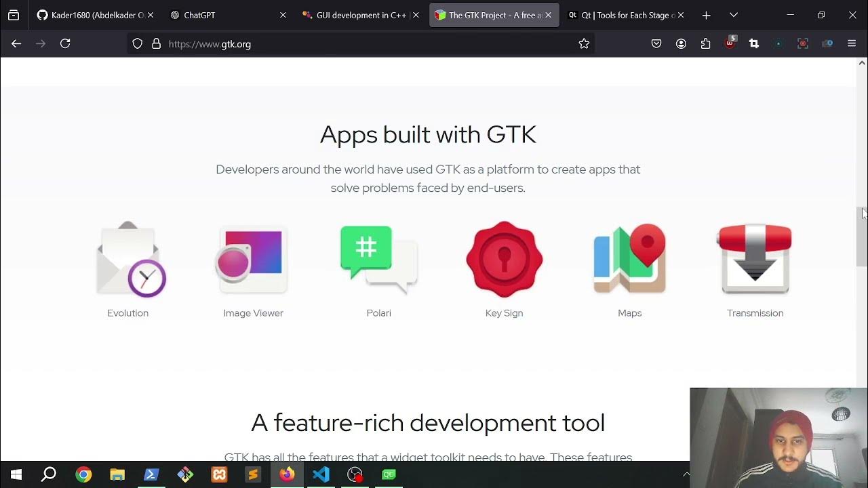Open Sublime Text from the taskbar
Viewport: 868px width, 488px height.
[253, 474]
